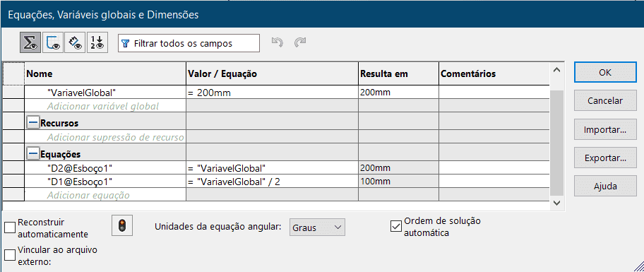The width and height of the screenshot is (644, 272).
Task: Click the funnel filter icon
Action: [x=126, y=44]
